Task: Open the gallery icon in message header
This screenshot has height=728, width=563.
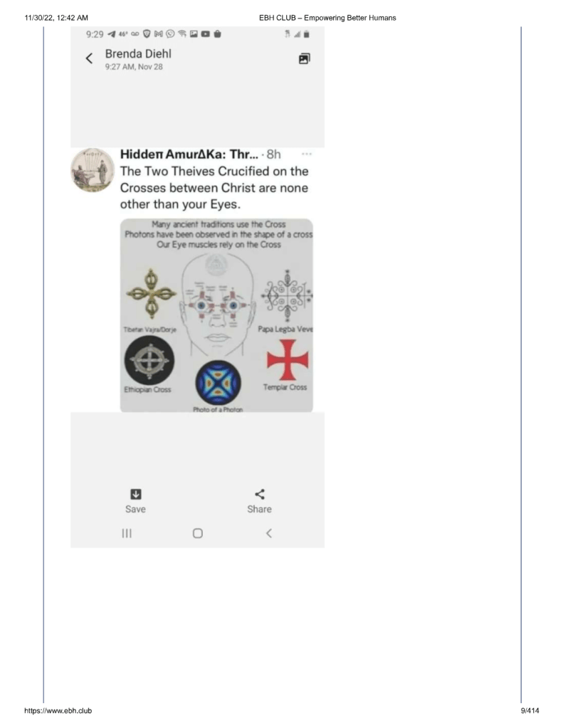Action: point(304,58)
